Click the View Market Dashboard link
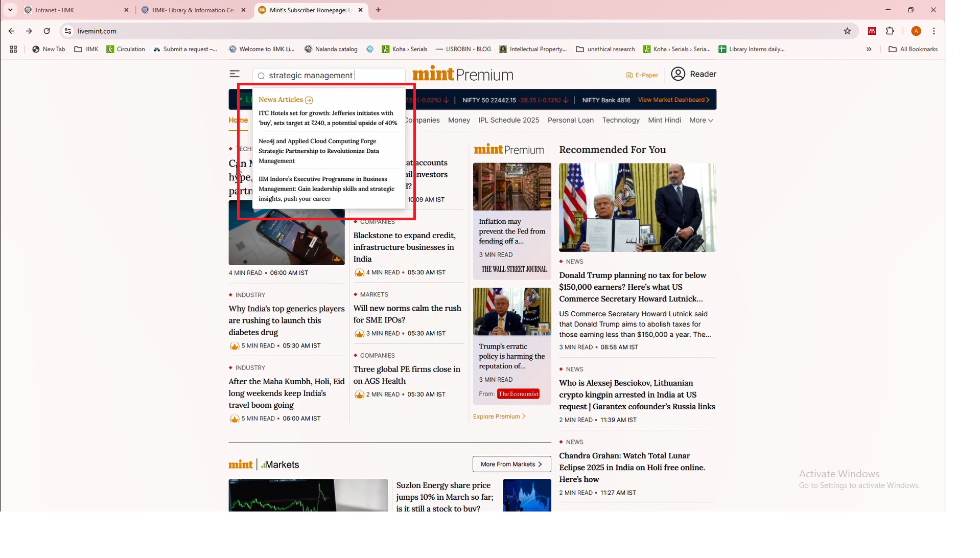The width and height of the screenshot is (980, 558). point(673,100)
